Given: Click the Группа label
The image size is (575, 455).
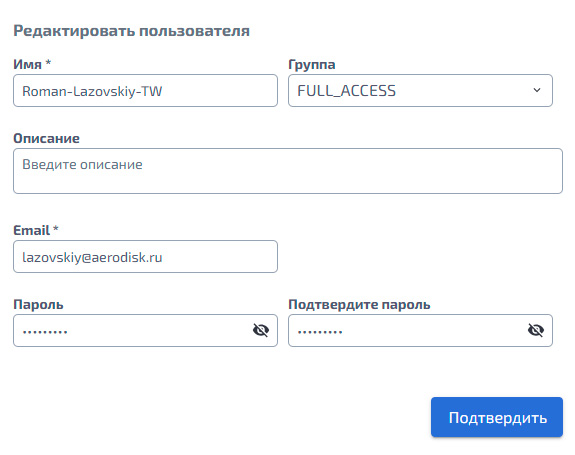Looking at the screenshot, I should [312, 65].
